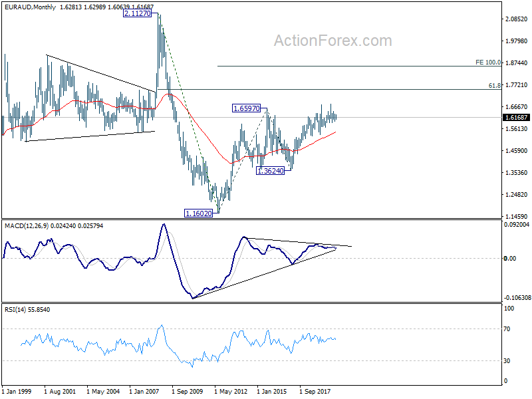Click the ActionForex.com watermark
This screenshot has height=399, width=532.
click(333, 41)
